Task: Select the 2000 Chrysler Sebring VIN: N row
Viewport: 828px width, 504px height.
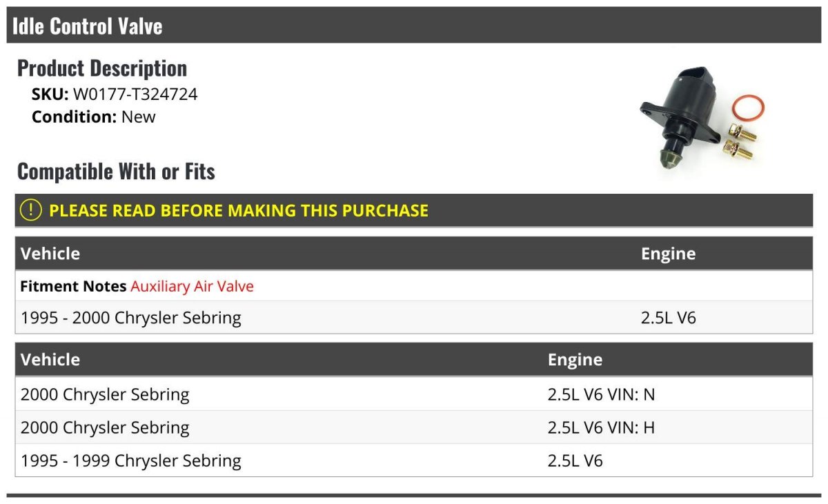Action: coord(414,394)
